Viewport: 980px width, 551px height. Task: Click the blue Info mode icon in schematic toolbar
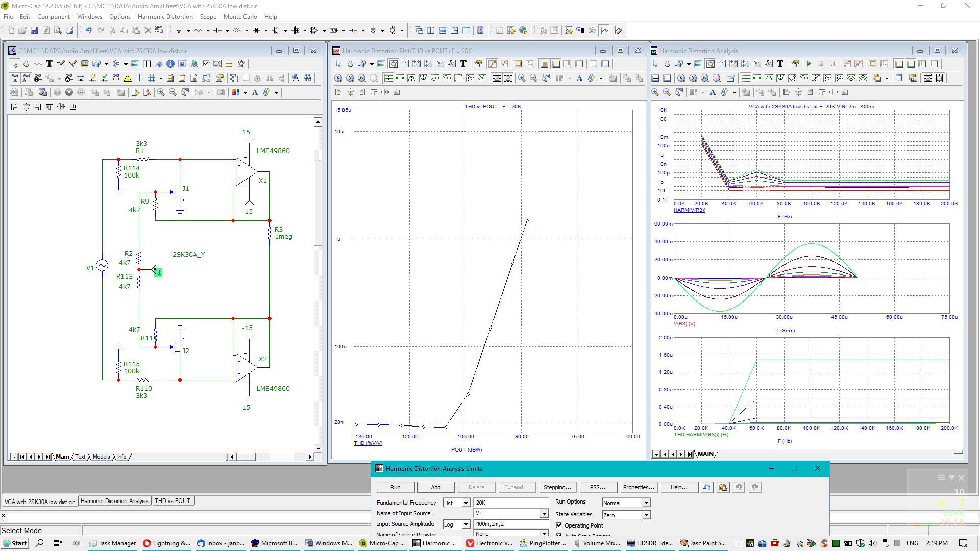[x=170, y=64]
